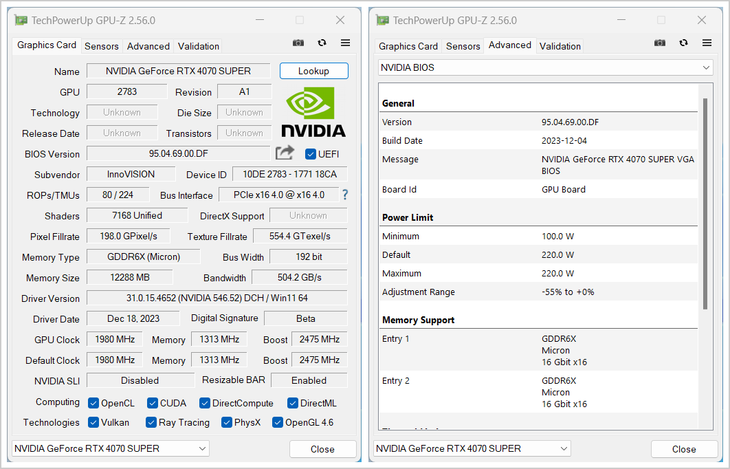Click the Resizable BAR field Enabled
Viewport: 730px width, 469px height.
[309, 380]
